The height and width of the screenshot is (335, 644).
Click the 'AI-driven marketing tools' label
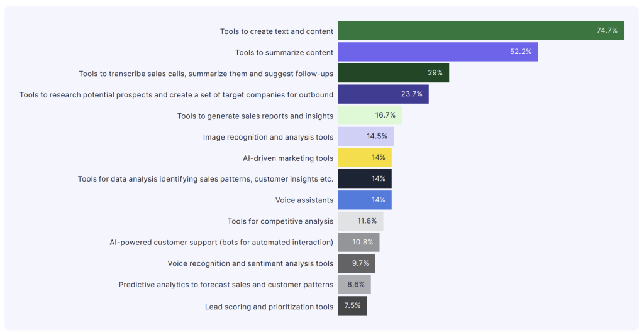coord(288,158)
